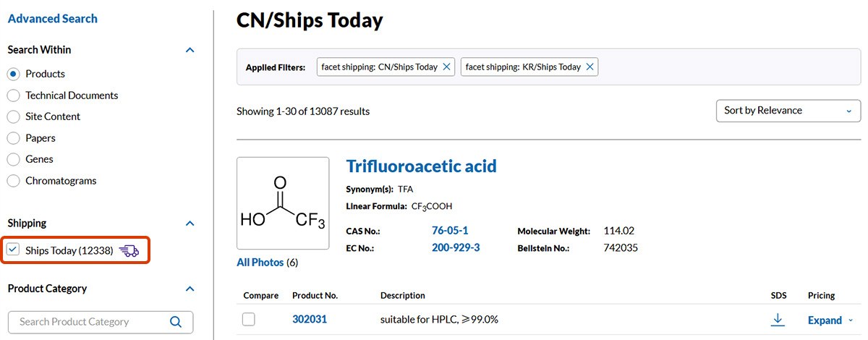Uncheck the Ships Today checkbox
This screenshot has height=340, width=868.
click(13, 250)
